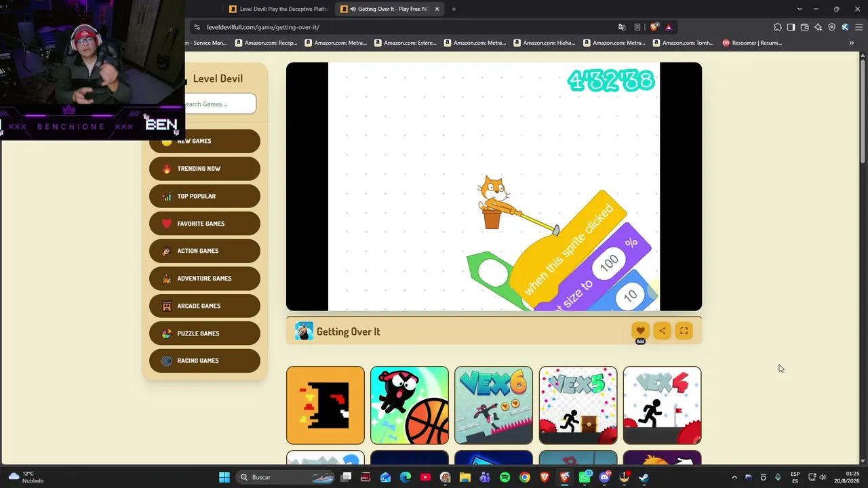The image size is (868, 488).
Task: Click the address bar URL
Action: [x=263, y=27]
